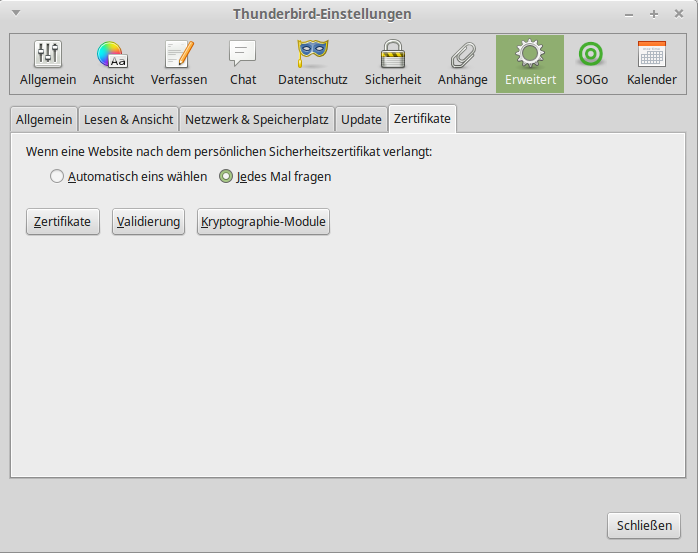Open the Sicherheit padlock preferences pane

point(393,64)
